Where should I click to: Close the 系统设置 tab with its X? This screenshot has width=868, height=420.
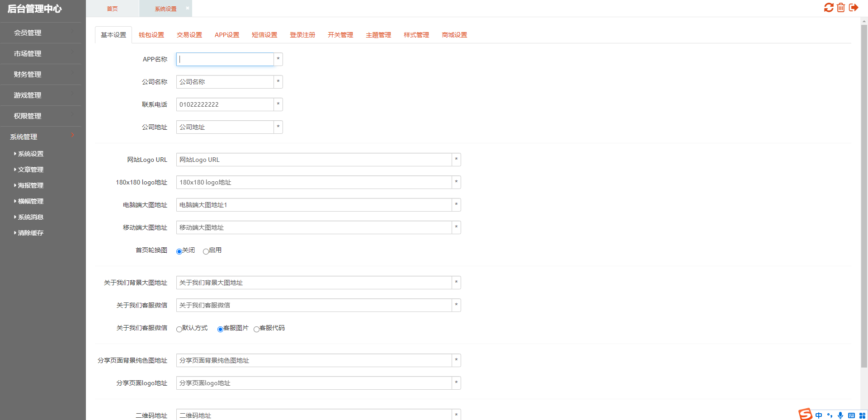tap(188, 8)
